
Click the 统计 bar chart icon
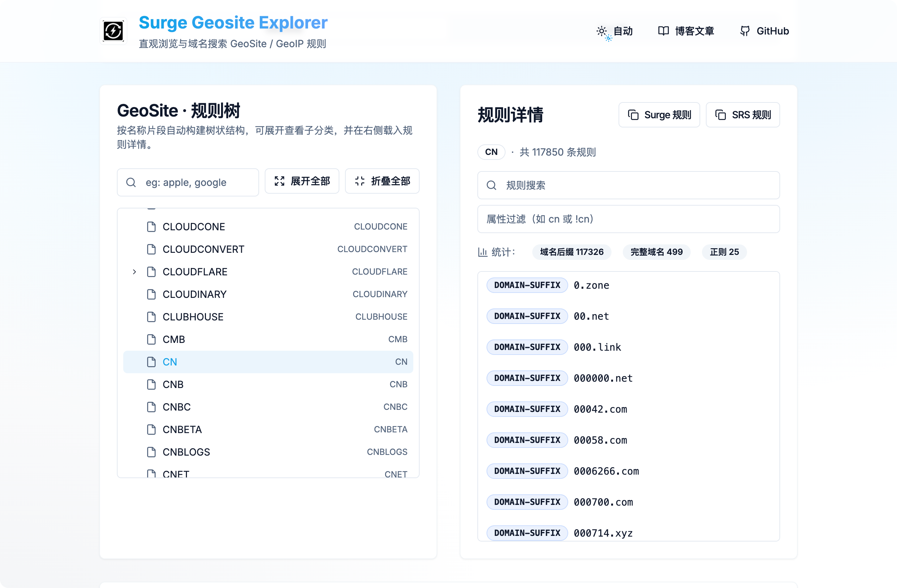pyautogui.click(x=482, y=252)
